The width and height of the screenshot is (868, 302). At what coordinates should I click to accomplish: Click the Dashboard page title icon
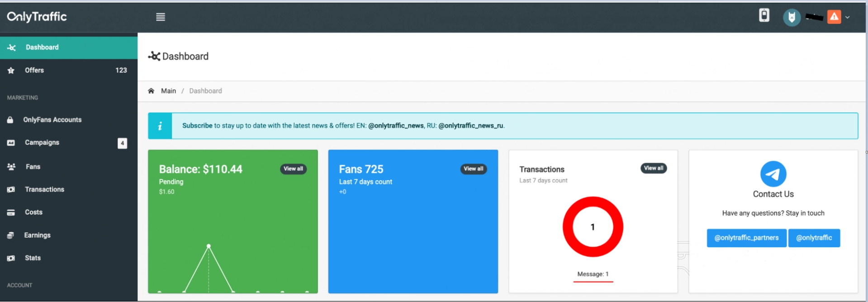pyautogui.click(x=154, y=57)
